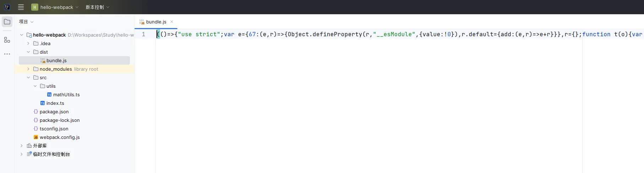Expand node_modules library root folder
The width and height of the screenshot is (644, 173).
coord(28,69)
